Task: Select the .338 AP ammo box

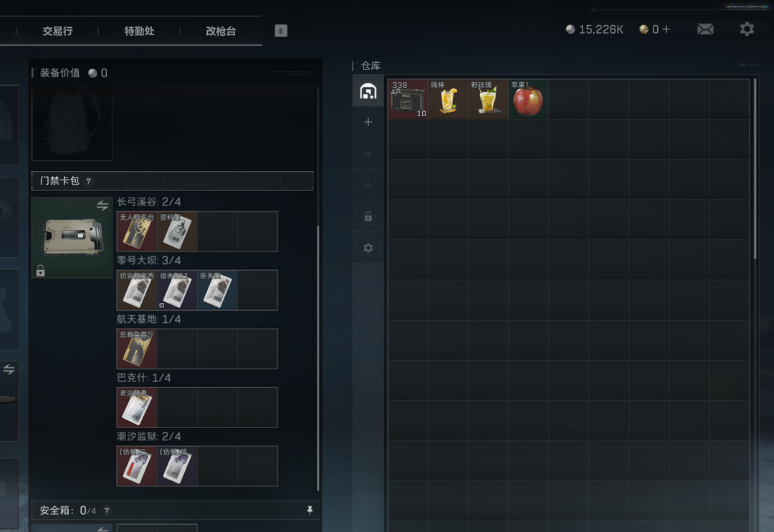Action: (x=408, y=99)
